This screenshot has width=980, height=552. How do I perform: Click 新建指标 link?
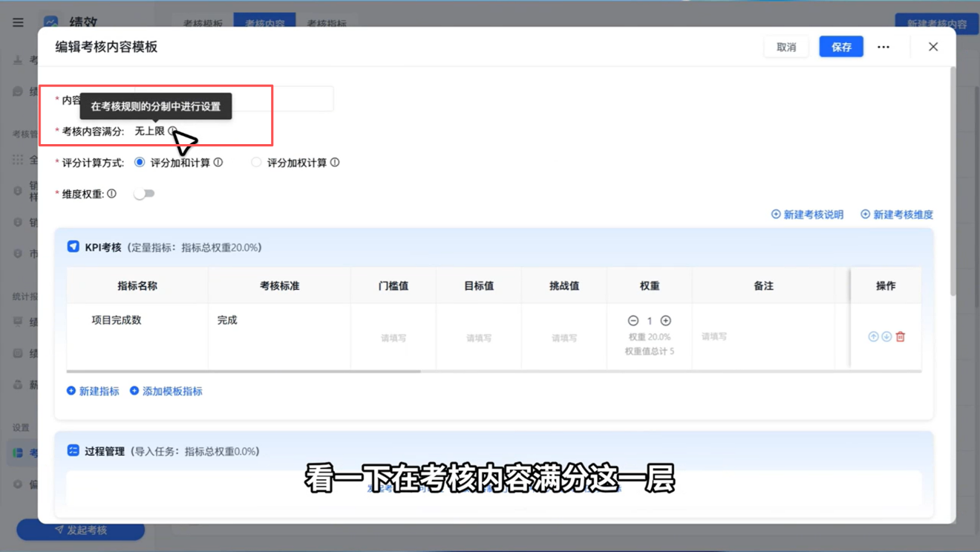pos(93,391)
